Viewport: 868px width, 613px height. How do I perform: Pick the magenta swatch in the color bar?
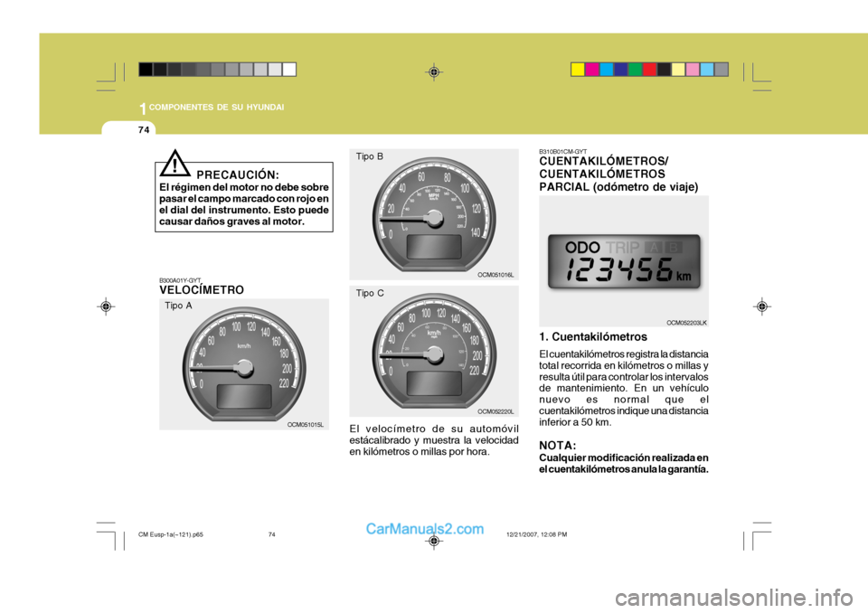592,70
